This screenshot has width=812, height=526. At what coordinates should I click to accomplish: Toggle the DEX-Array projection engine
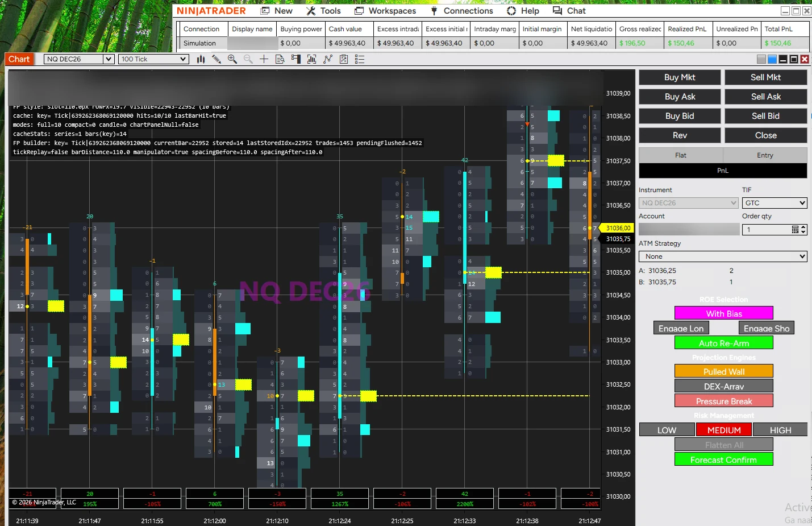[724, 386]
